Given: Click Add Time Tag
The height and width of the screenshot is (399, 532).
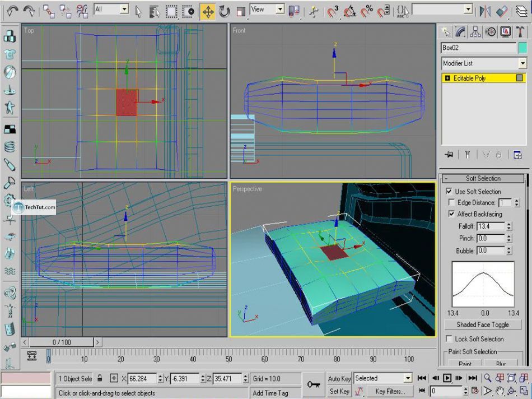Looking at the screenshot, I should click(270, 393).
